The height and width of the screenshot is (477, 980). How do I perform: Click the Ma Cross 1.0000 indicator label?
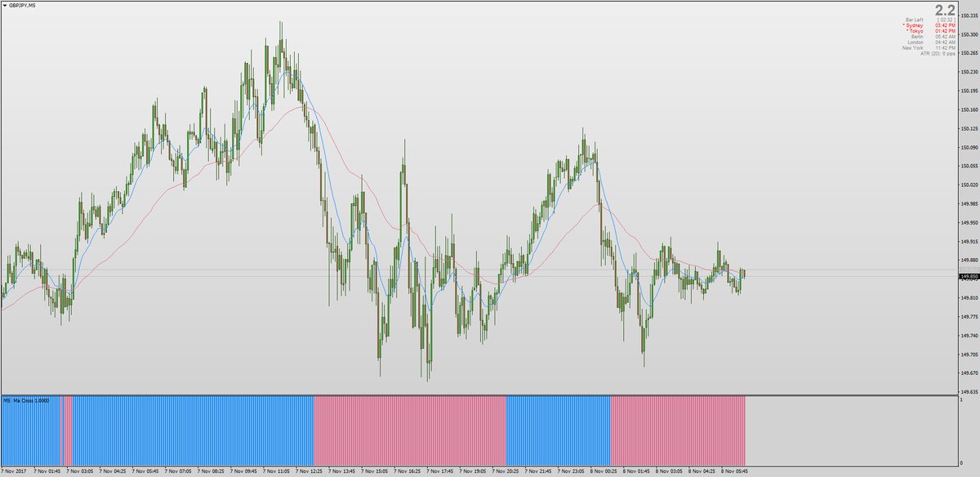[32, 400]
